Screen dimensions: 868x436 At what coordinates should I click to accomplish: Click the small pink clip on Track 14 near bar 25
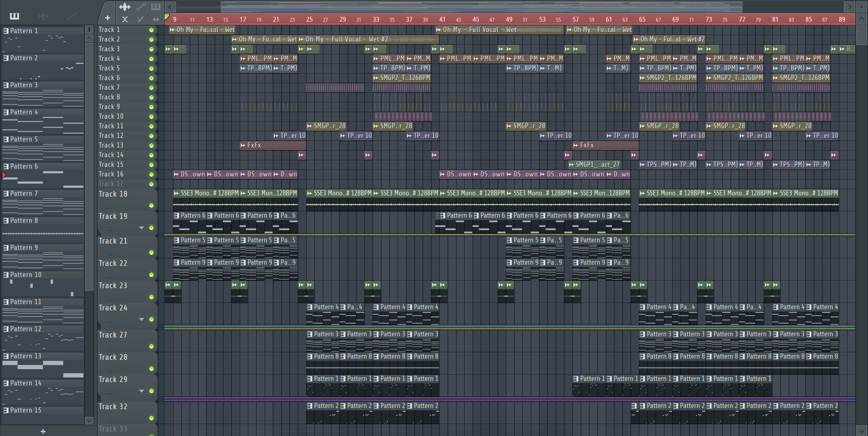[302, 155]
